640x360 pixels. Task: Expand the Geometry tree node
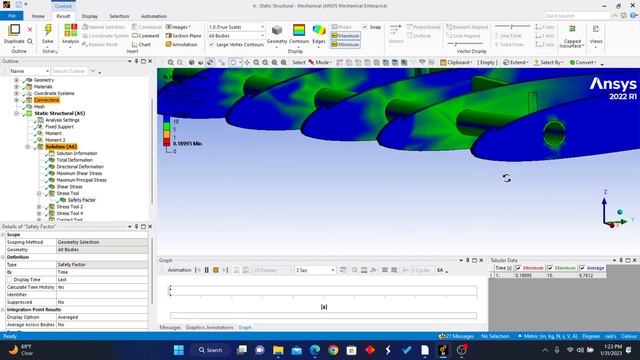[16, 80]
